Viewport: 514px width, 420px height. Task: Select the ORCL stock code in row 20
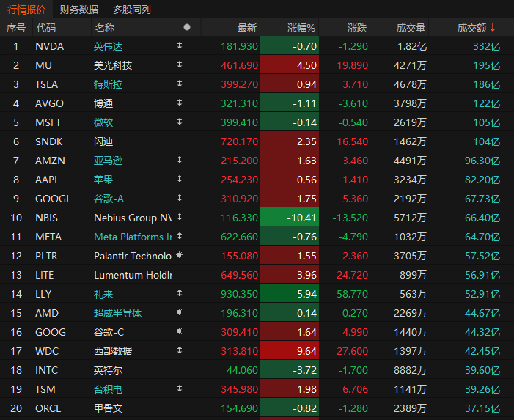(49, 408)
